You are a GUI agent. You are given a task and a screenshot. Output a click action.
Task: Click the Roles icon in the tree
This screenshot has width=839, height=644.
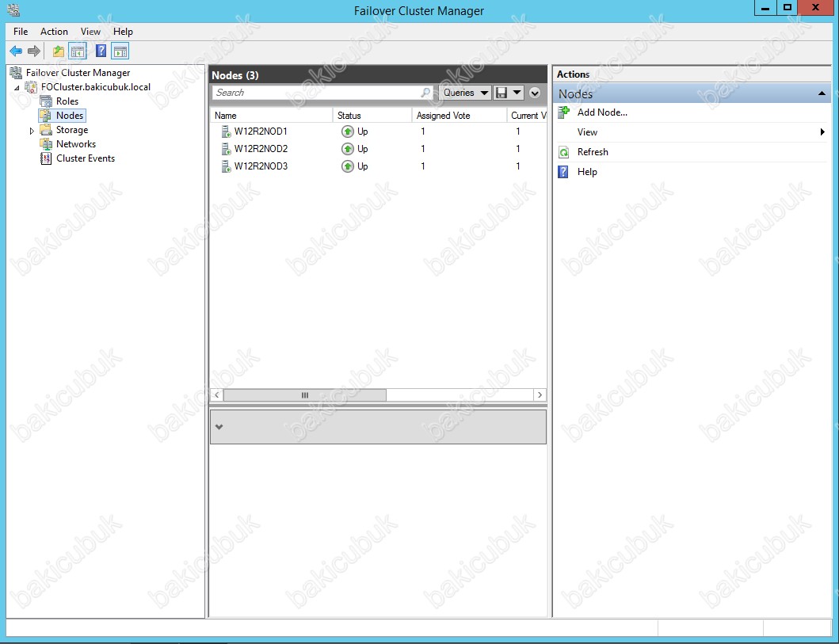pos(46,101)
